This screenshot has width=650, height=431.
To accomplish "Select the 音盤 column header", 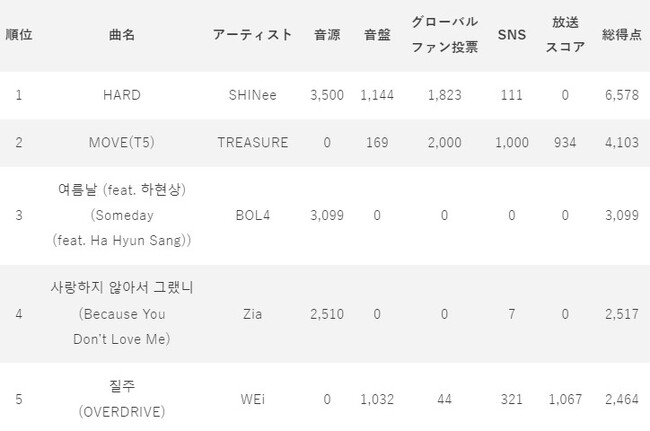I will (375, 35).
